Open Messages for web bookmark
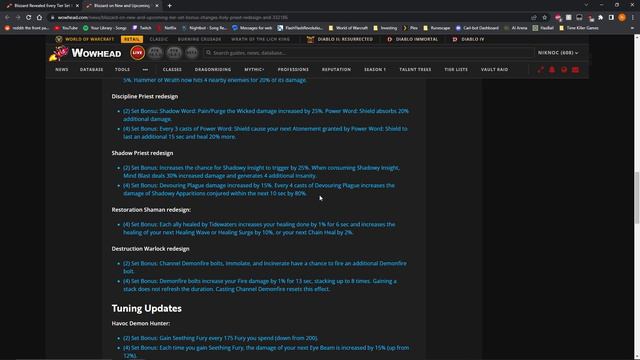Viewport: 640px width, 360px height. click(252, 28)
